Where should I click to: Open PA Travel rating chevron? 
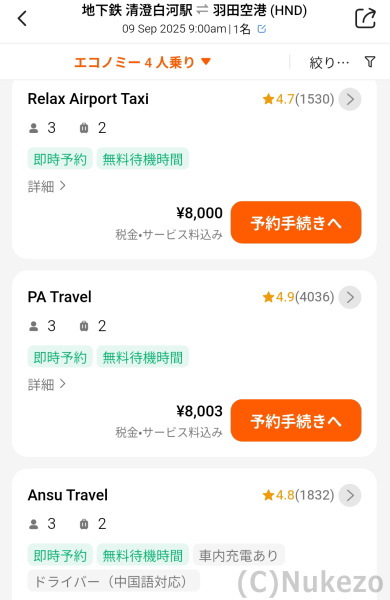click(350, 297)
